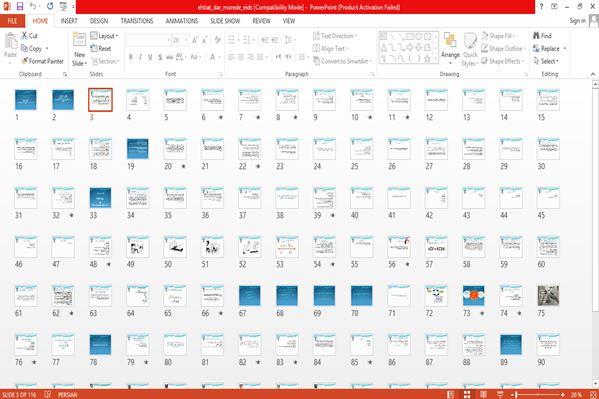Toggle Bold formatting
Image resolution: width=599 pixels, height=399 pixels.
[131, 57]
